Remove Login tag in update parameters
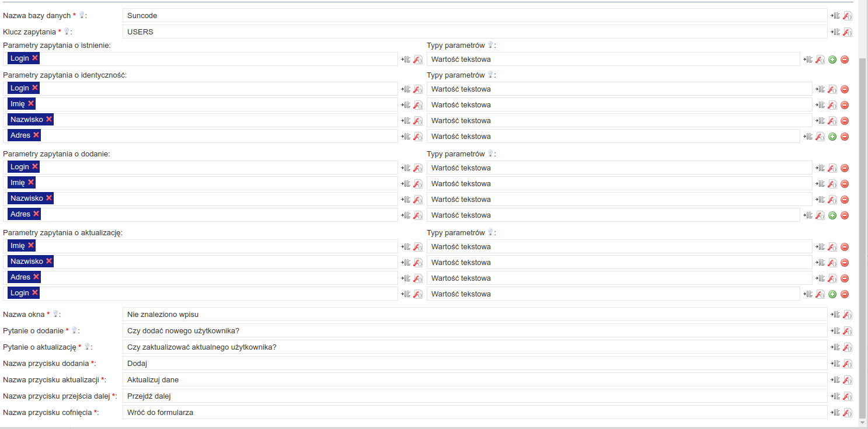Screen dimensions: 868x429 coord(35,292)
